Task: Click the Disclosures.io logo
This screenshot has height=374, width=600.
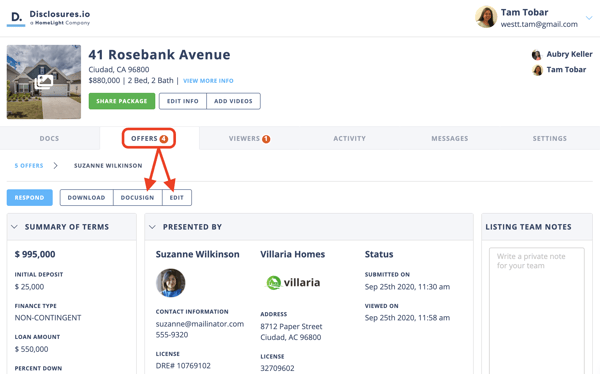Action: 49,18
